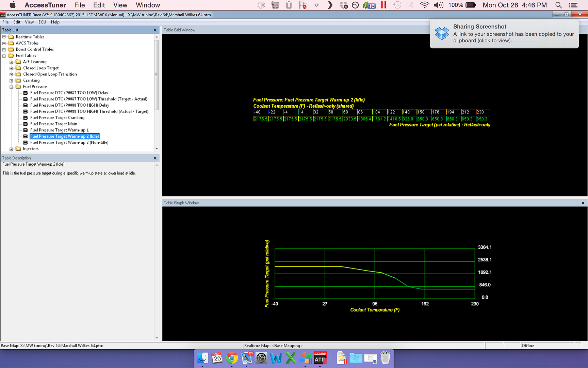
Task: Launch Cobb ATR app in dock
Action: [x=320, y=358]
